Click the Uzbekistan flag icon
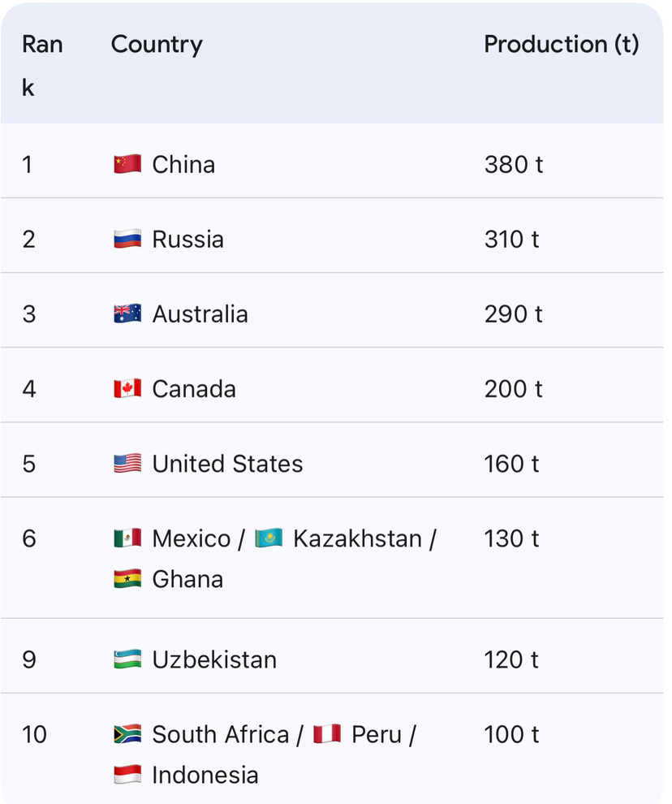The image size is (672, 804). tap(127, 659)
